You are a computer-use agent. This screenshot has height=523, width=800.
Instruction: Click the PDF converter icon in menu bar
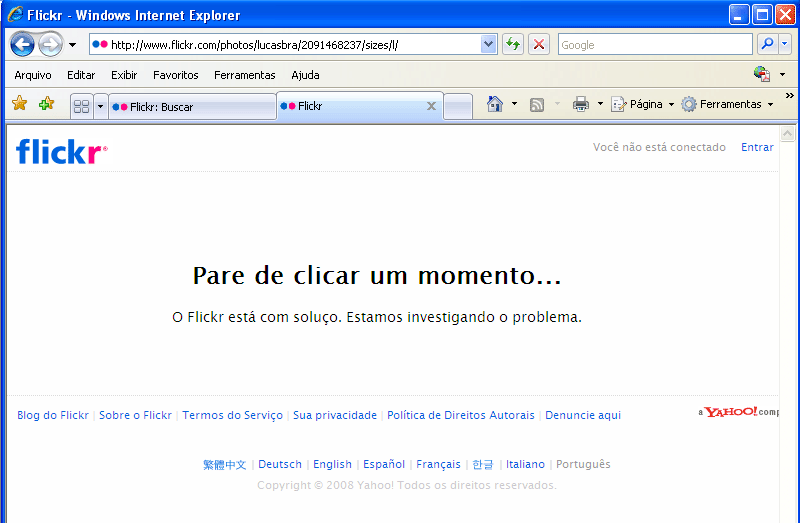click(x=762, y=74)
